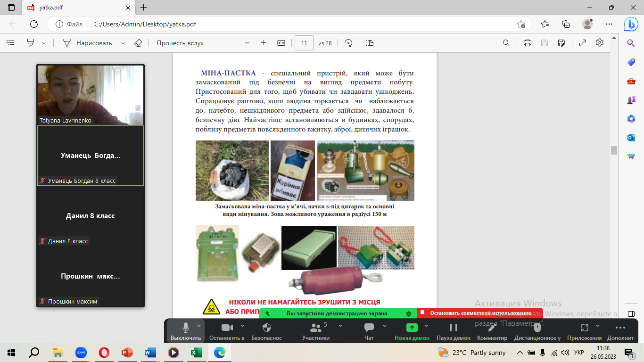The width and height of the screenshot is (644, 362).
Task: Open a new browser tab
Action: pyautogui.click(x=144, y=8)
